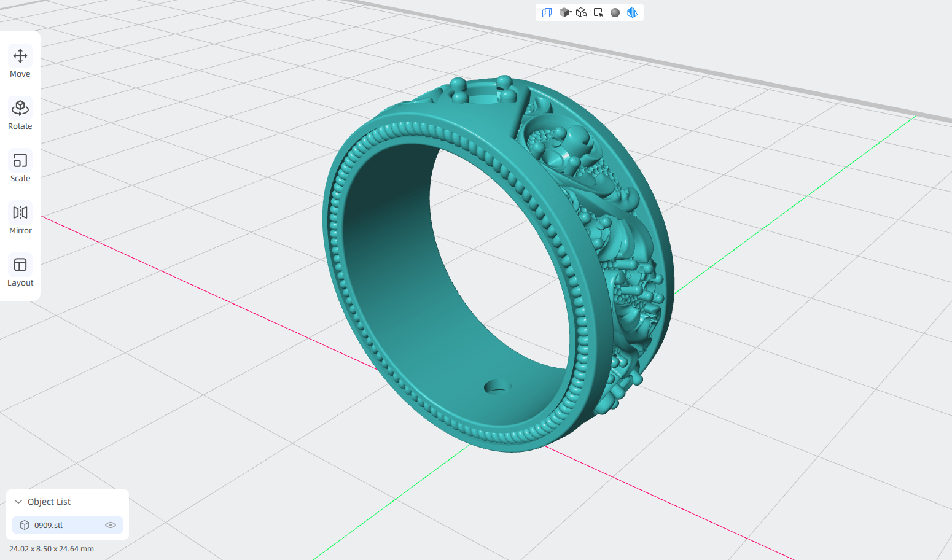Choose the Scale tool
Viewport: 952px width, 560px height.
pos(20,166)
